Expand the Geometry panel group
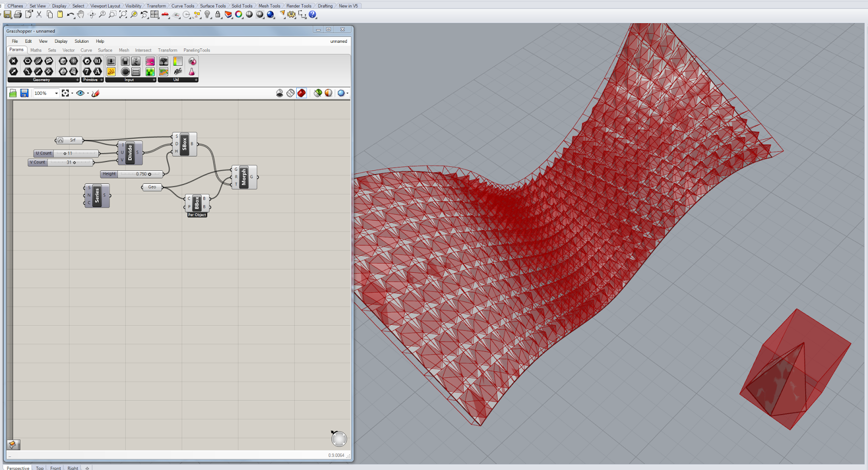The width and height of the screenshot is (868, 470). 77,80
